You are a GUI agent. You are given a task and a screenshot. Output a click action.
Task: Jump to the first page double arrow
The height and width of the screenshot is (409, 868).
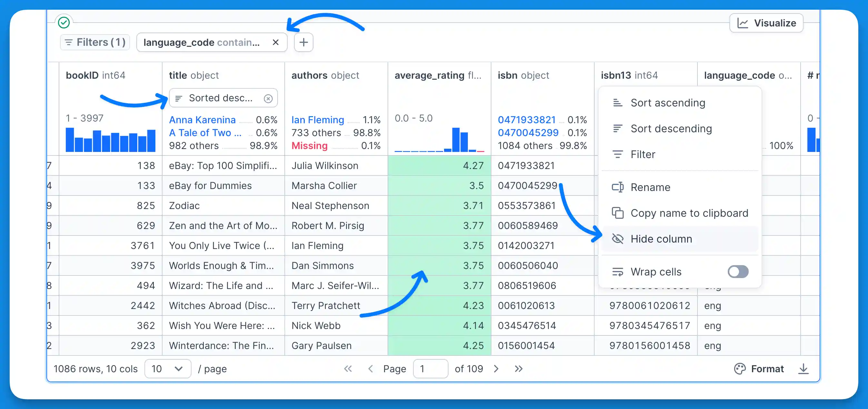pos(348,369)
